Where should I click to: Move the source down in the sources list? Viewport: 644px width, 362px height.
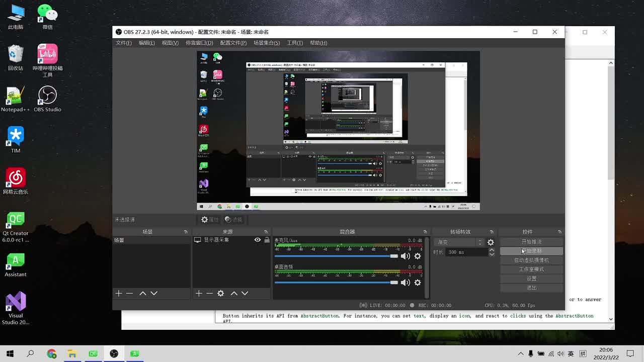tap(245, 293)
